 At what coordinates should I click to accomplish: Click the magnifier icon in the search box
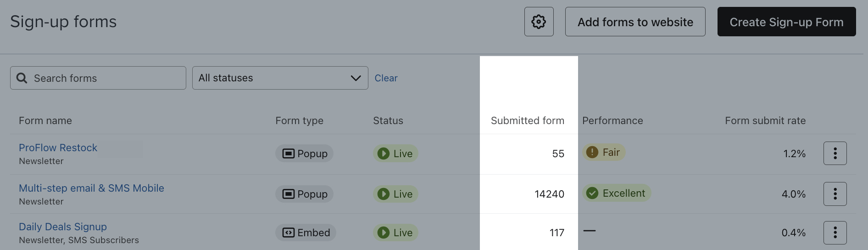pyautogui.click(x=22, y=78)
